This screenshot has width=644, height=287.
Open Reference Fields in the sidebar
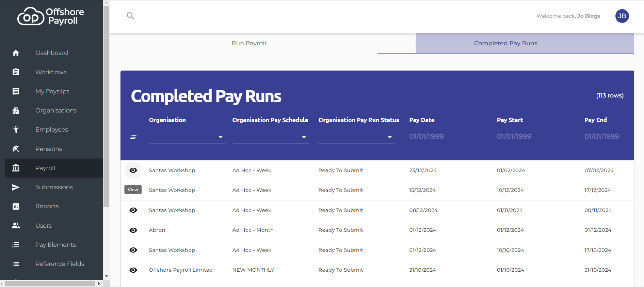(54, 264)
